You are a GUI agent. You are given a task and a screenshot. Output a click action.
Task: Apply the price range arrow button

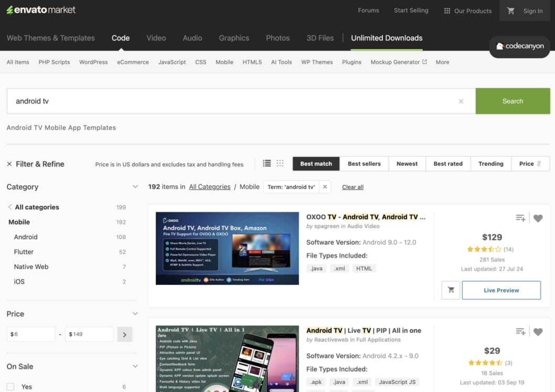[x=125, y=334]
